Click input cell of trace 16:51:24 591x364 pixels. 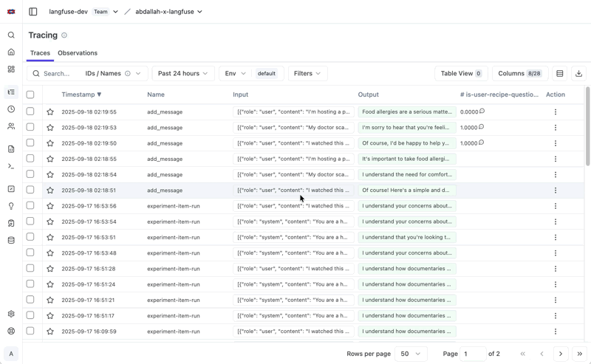[293, 284]
